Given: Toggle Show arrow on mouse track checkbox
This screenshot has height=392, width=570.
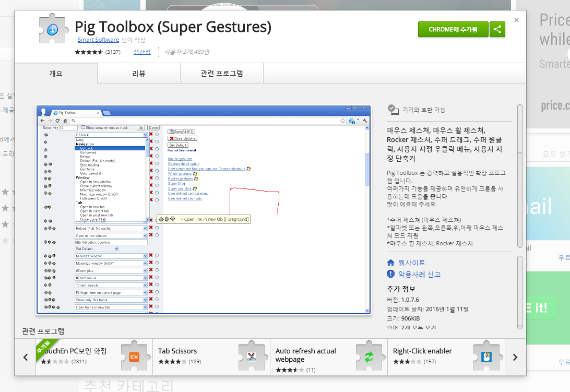Looking at the screenshot, I should pyautogui.click(x=83, y=127).
